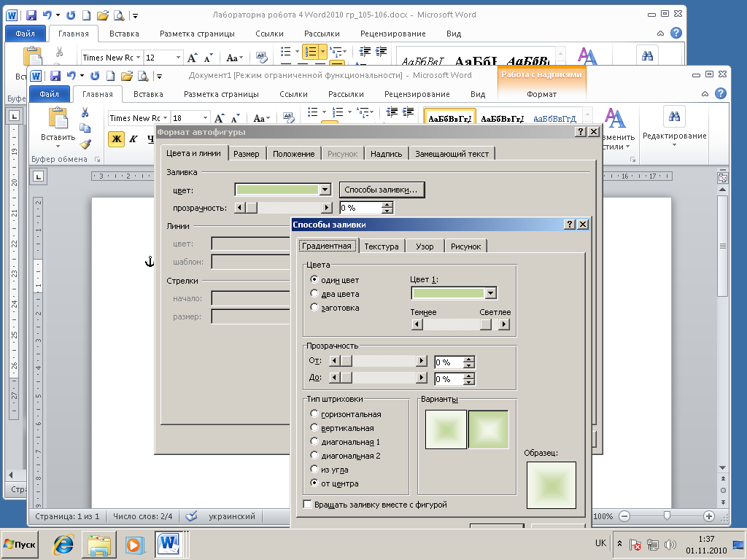Expand 'Вставить' paste options arrow
This screenshot has height=560, width=747.
tap(58, 146)
